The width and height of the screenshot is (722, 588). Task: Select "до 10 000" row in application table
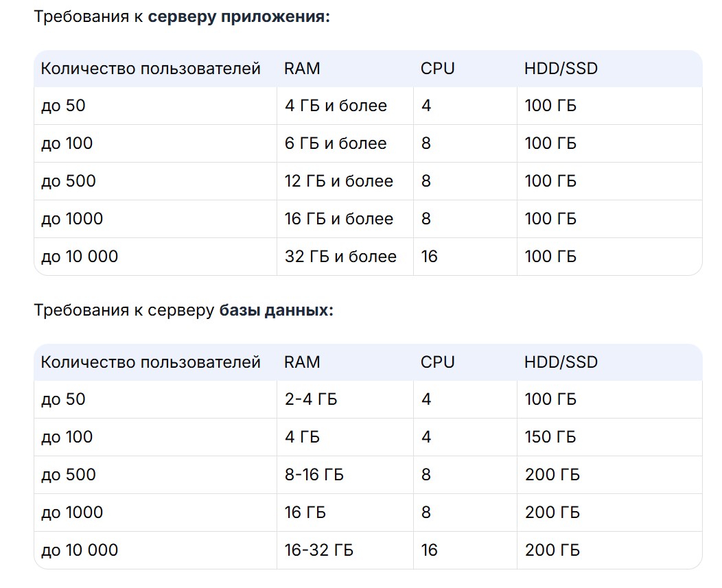click(80, 257)
